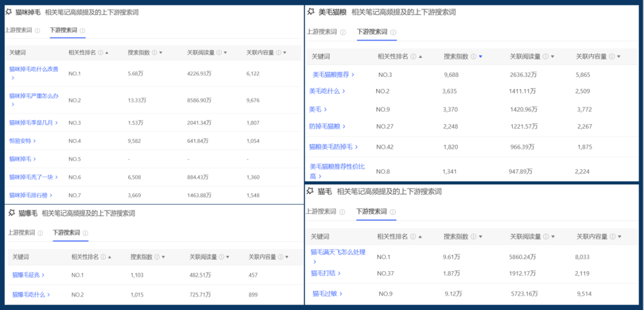The width and height of the screenshot is (644, 310).
Task: Select 下游搜索词 tab in 美毛猫粮 panel
Action: 372,32
